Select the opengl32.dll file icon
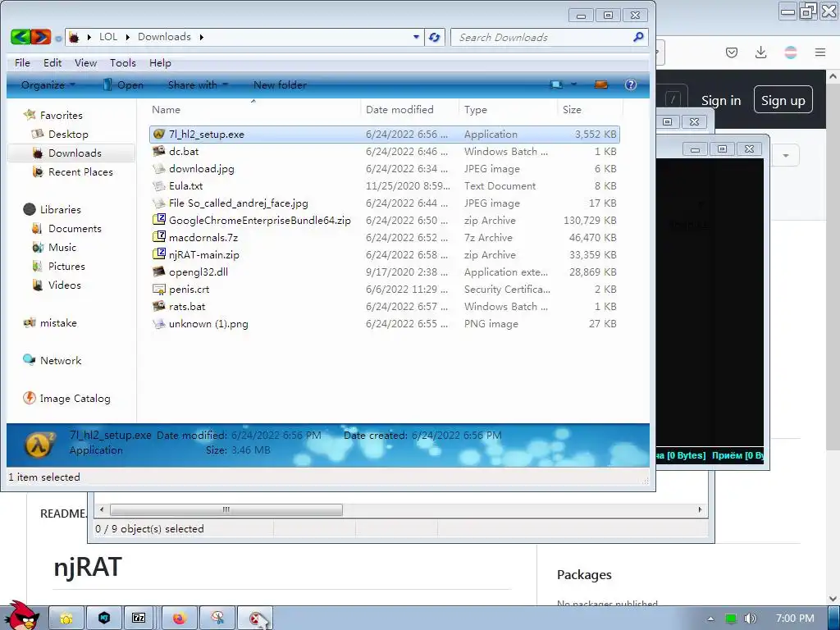This screenshot has height=630, width=840. 158,272
